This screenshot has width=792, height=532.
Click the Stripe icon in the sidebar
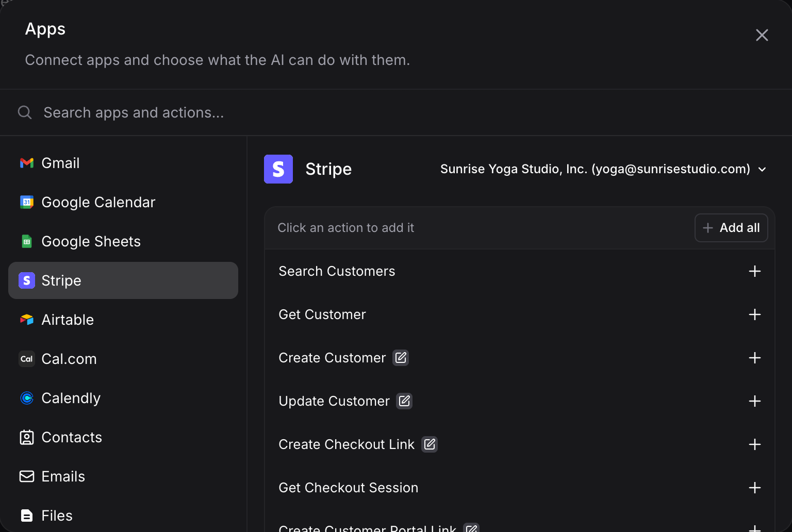pyautogui.click(x=27, y=280)
